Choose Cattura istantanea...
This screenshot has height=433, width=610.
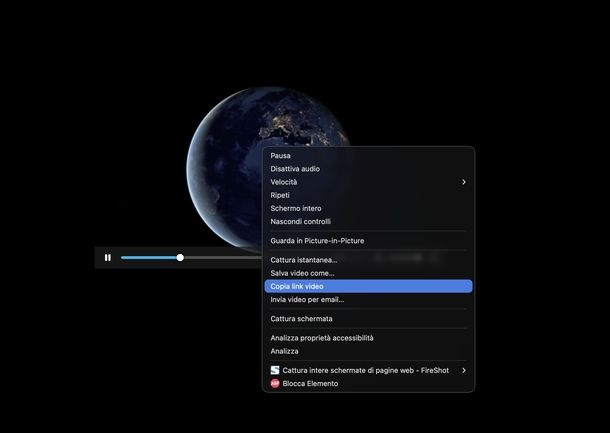(368, 260)
